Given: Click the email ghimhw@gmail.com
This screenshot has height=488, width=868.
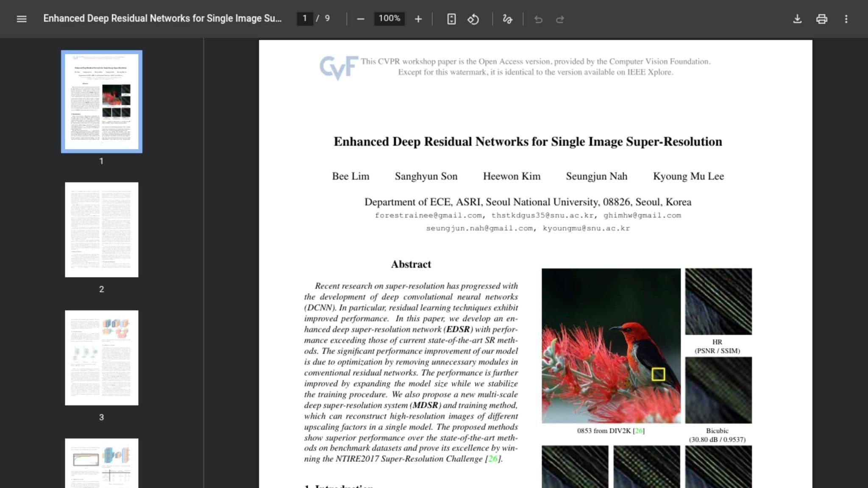Looking at the screenshot, I should (642, 215).
